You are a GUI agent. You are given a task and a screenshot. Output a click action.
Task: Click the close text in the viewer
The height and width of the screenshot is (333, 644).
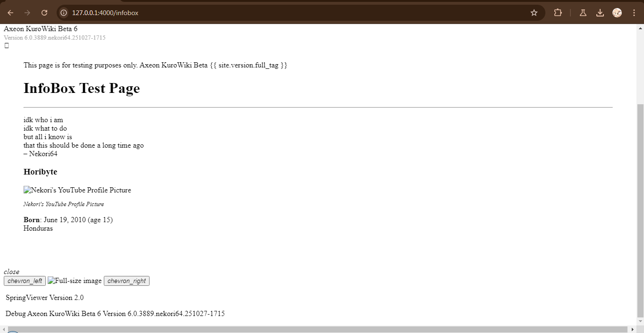point(11,272)
